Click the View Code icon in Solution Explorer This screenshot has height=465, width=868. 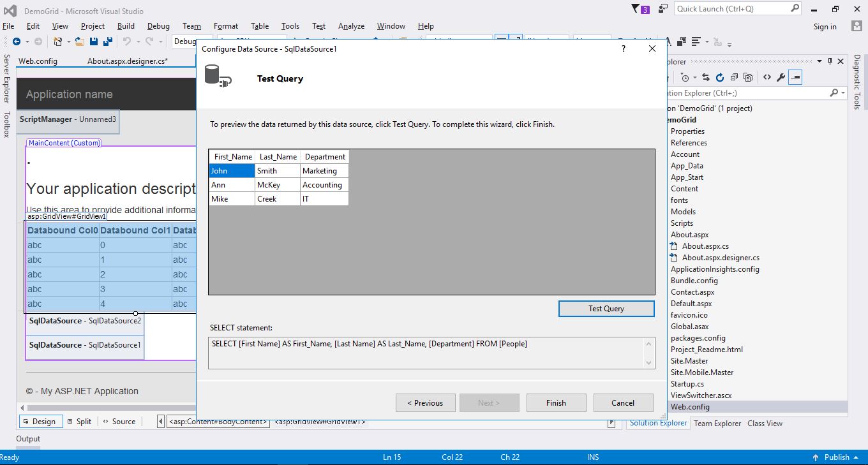767,77
